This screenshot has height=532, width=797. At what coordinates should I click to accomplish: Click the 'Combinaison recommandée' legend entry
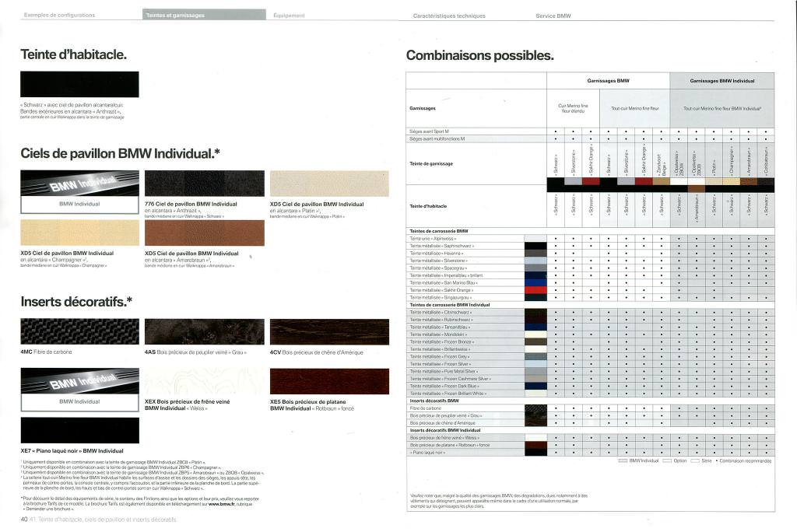coord(743,461)
